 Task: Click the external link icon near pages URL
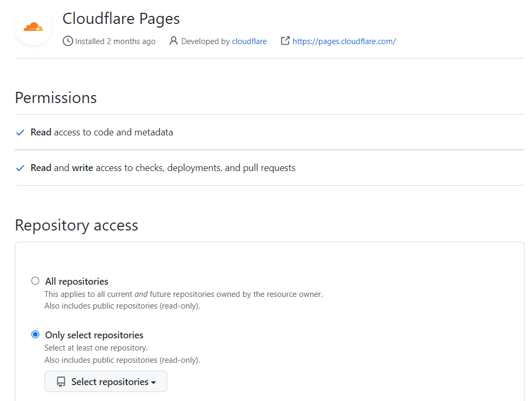point(285,41)
